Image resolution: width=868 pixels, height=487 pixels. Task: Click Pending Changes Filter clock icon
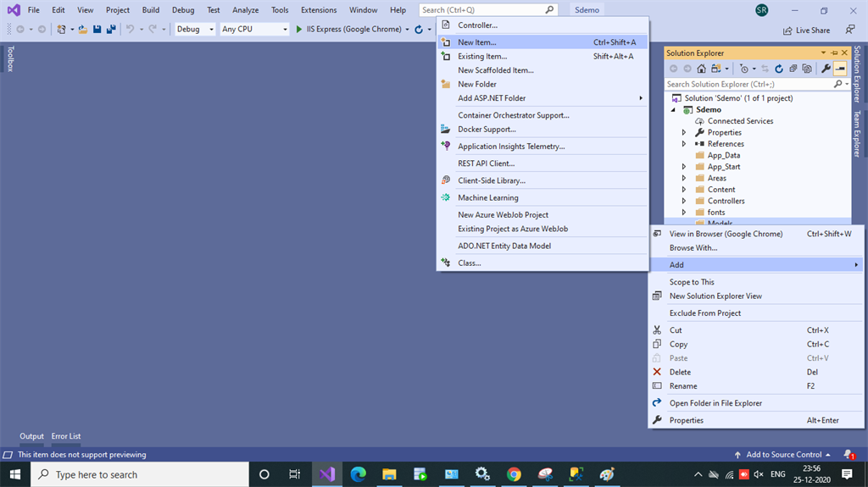coord(744,69)
